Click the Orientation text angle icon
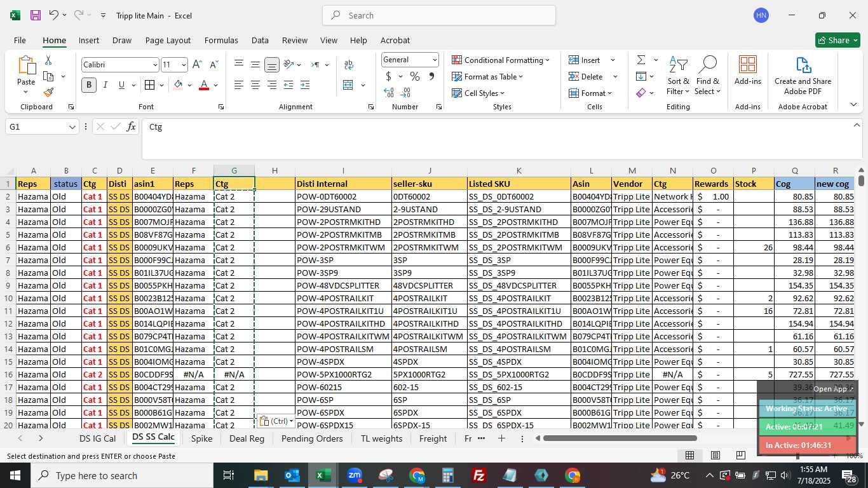The image size is (868, 488). (288, 65)
